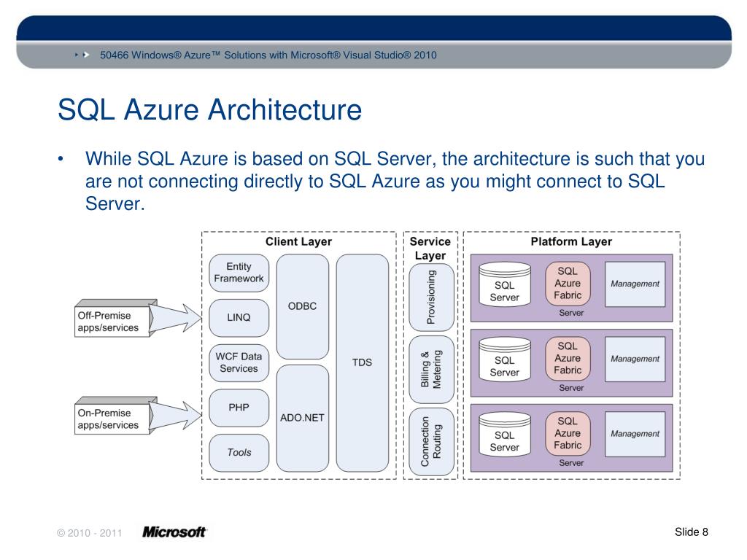Select the tall TDS box
This screenshot has height=560, width=747.
[362, 362]
